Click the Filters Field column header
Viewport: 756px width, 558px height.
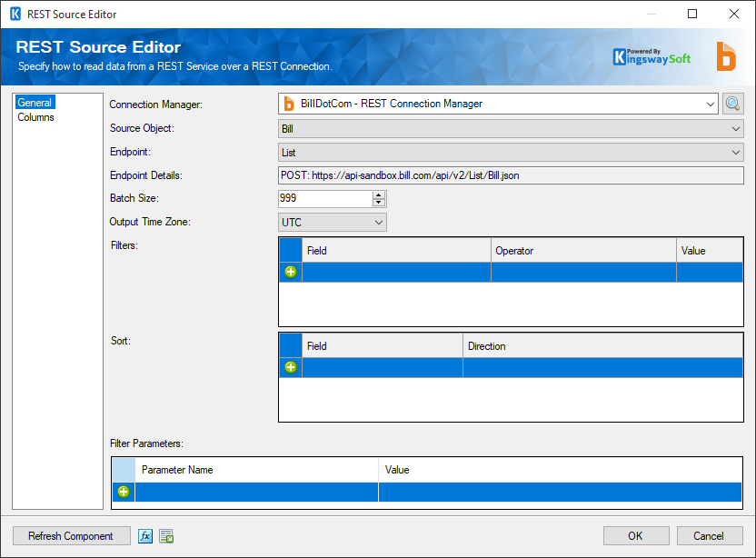(396, 251)
